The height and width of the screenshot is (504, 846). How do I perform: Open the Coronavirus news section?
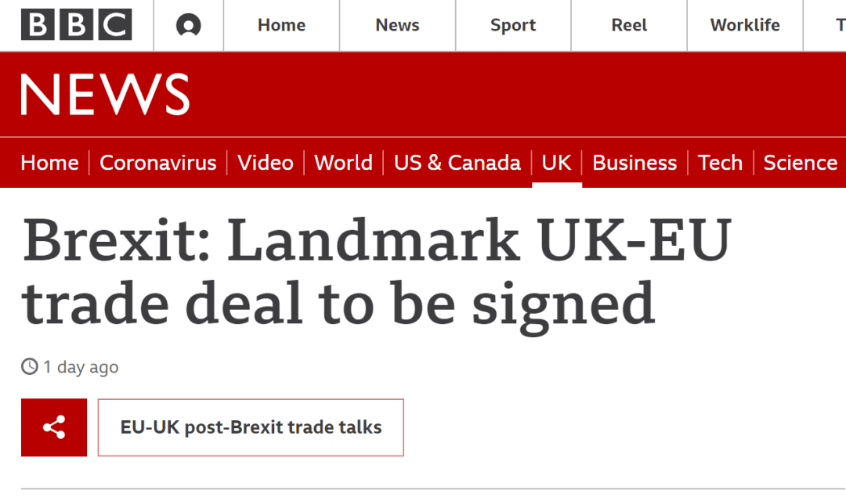tap(158, 163)
